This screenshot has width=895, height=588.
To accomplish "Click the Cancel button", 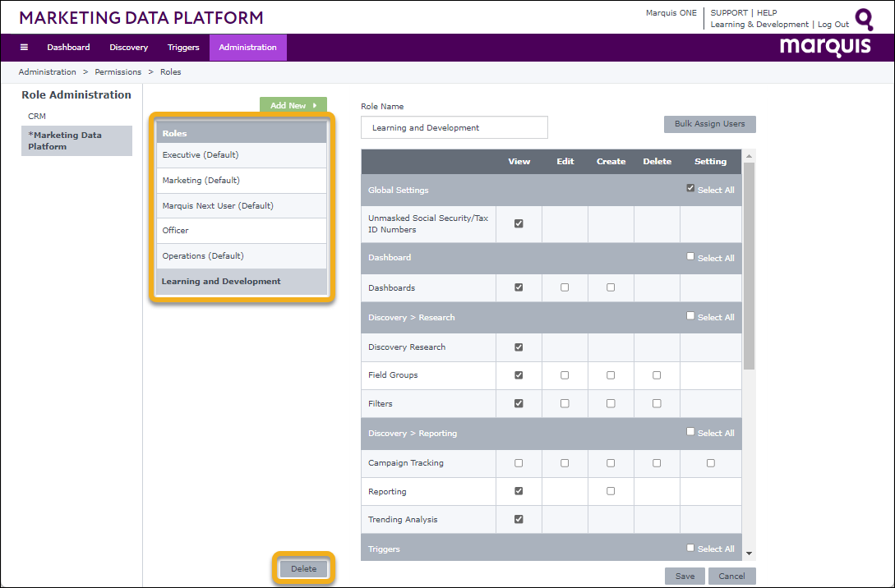I will coord(731,576).
